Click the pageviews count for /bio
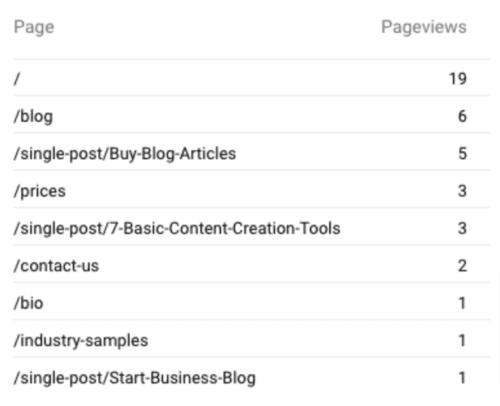Screen dimensions: 500x406 coord(462,303)
